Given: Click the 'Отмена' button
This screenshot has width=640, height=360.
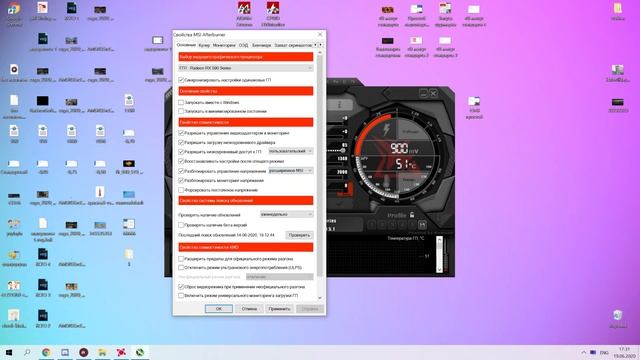Looking at the screenshot, I should point(249,309).
